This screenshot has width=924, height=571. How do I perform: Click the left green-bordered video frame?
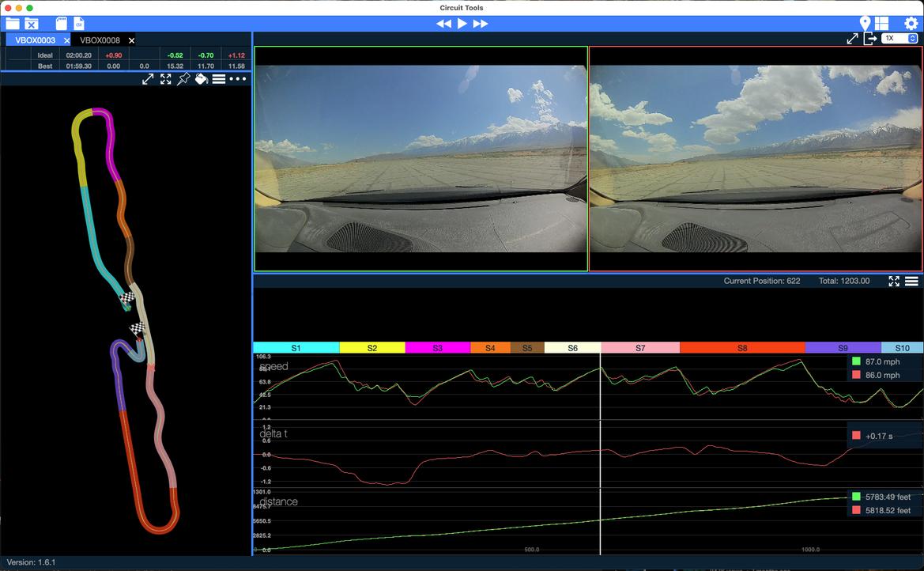point(421,159)
